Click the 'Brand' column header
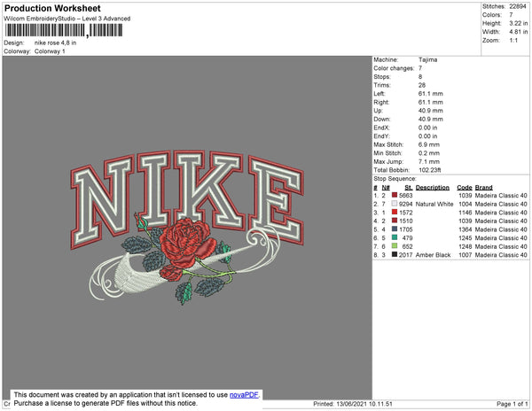Image resolution: width=532 pixels, height=411 pixels. point(483,188)
